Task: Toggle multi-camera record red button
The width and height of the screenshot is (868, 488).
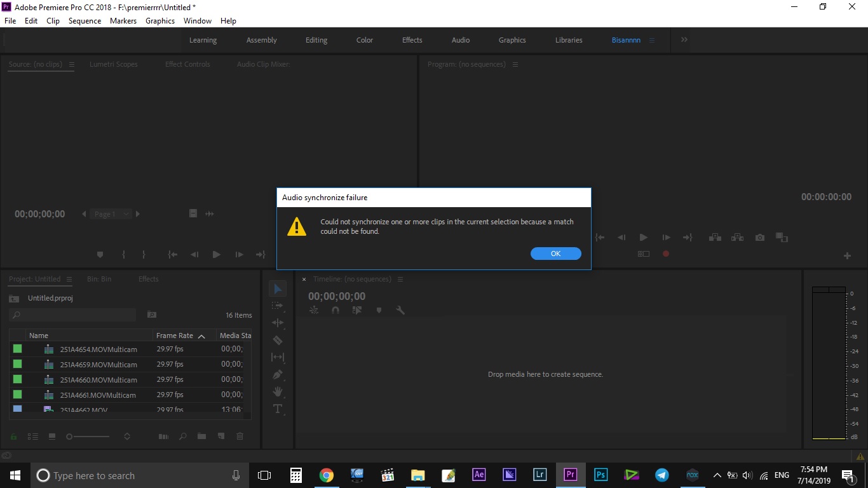Action: [666, 254]
